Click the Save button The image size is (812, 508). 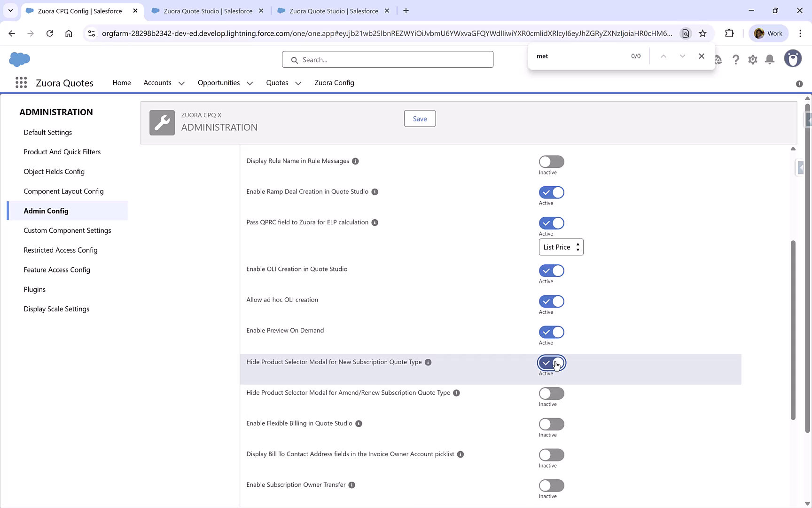coord(419,119)
